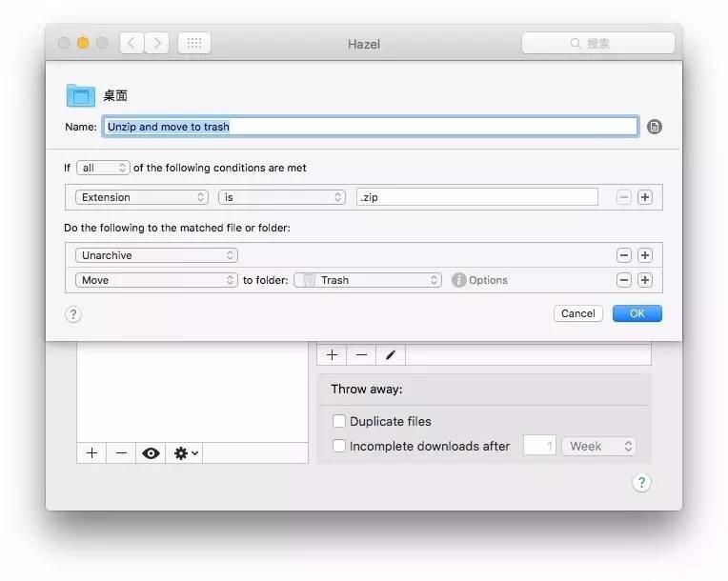The image size is (728, 581).
Task: Open the Move action dropdown
Action: point(156,280)
